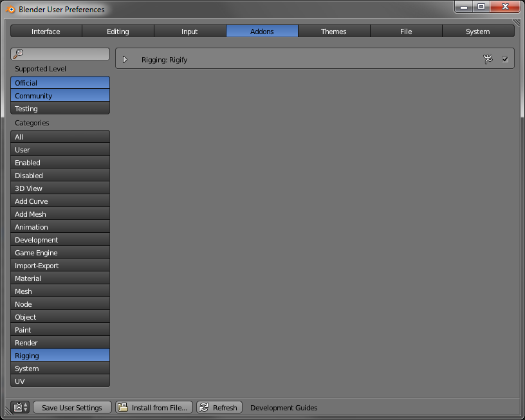Select the Development category
Image resolution: width=525 pixels, height=420 pixels.
tap(60, 240)
